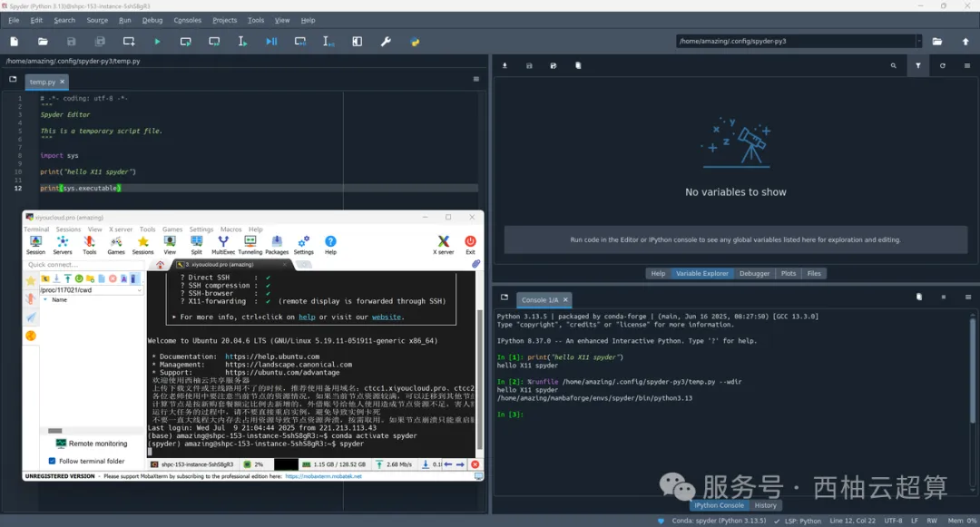Switch to History tab below console
Screen dimensions: 980x527
pyautogui.click(x=765, y=505)
